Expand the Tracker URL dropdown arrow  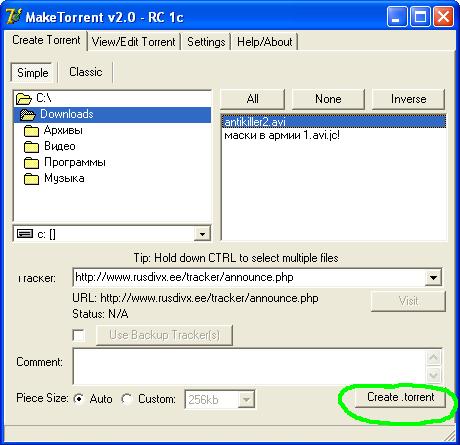click(433, 277)
